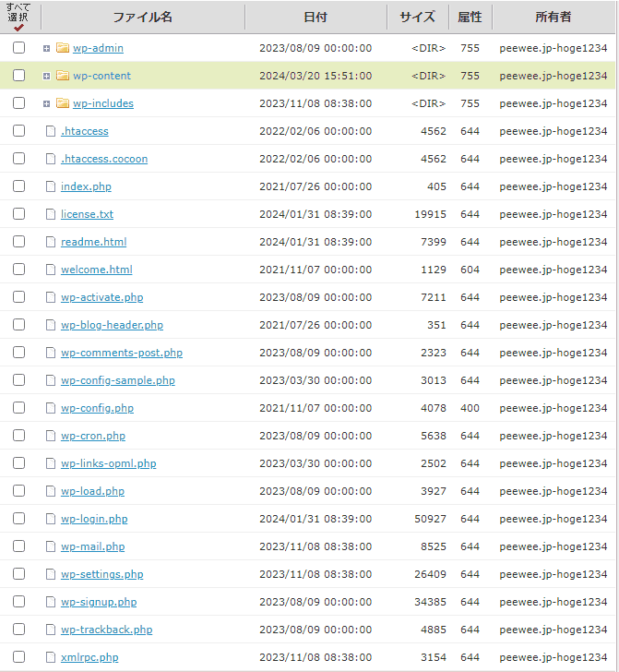Check the box for wp-config.php
The image size is (619, 672).
tap(18, 408)
